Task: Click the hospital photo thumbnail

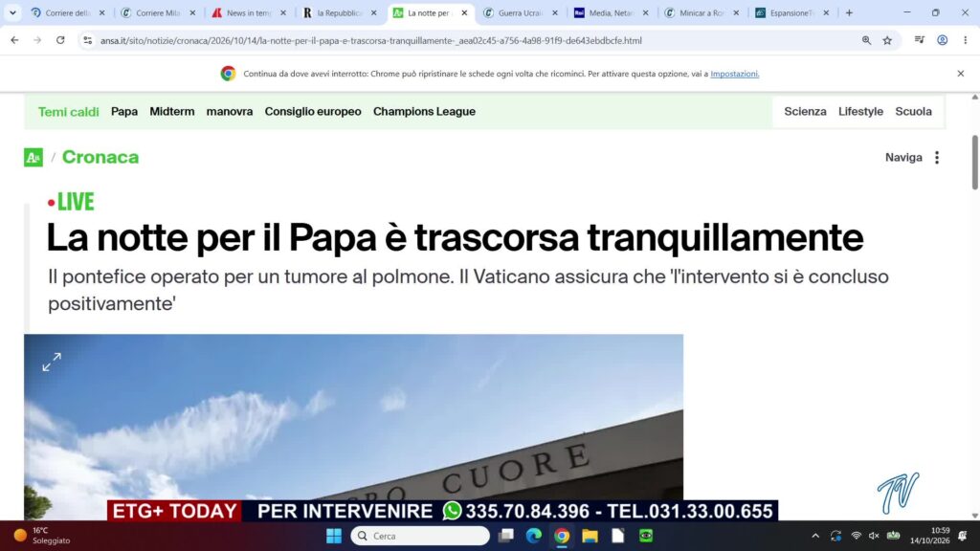Action: (354, 427)
